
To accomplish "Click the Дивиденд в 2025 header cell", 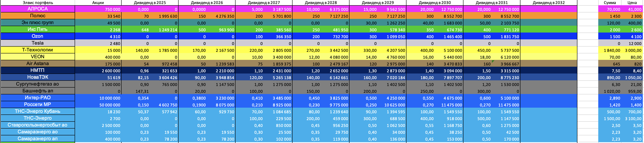I will point(150,2).
